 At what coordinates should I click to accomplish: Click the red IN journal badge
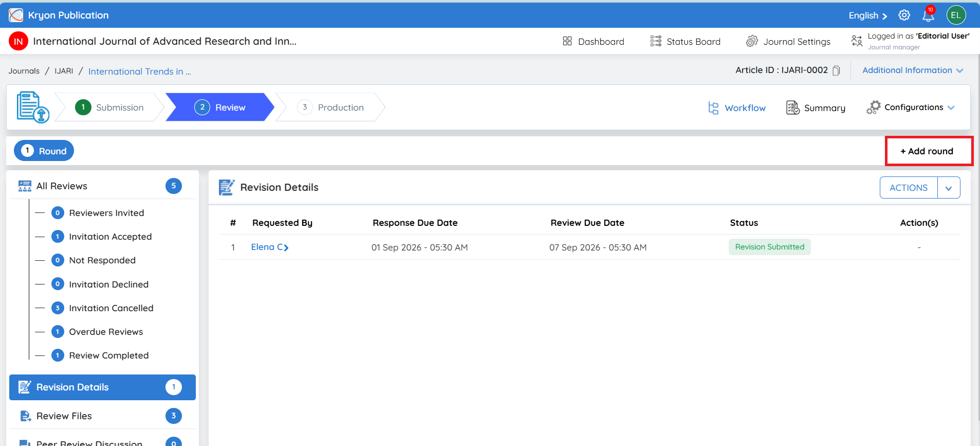pos(19,42)
